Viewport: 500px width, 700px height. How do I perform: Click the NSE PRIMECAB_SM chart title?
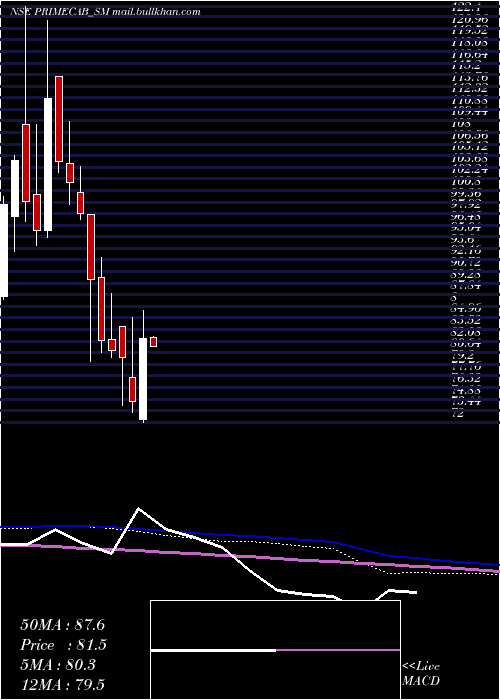[105, 12]
